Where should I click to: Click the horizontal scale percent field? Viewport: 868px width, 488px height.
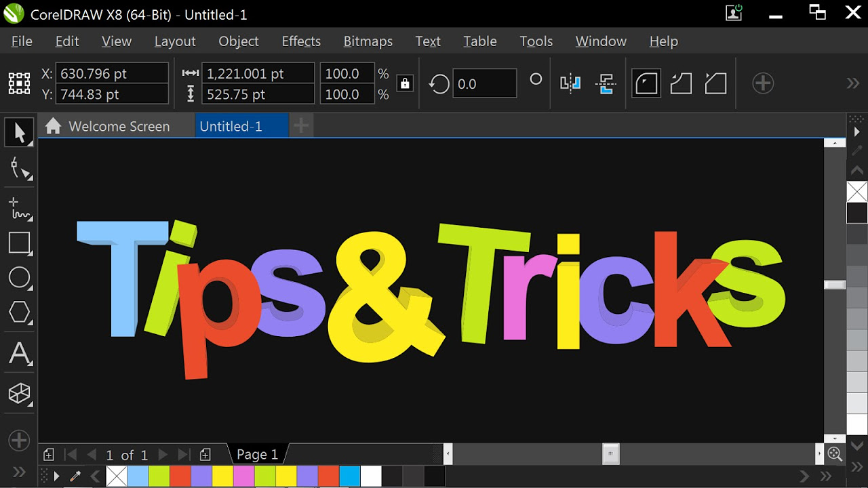coord(348,73)
